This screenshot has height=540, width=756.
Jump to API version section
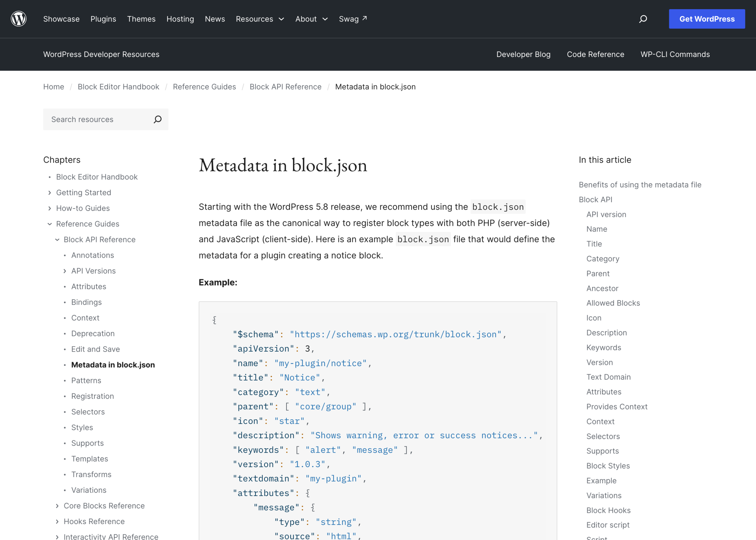[x=606, y=214]
